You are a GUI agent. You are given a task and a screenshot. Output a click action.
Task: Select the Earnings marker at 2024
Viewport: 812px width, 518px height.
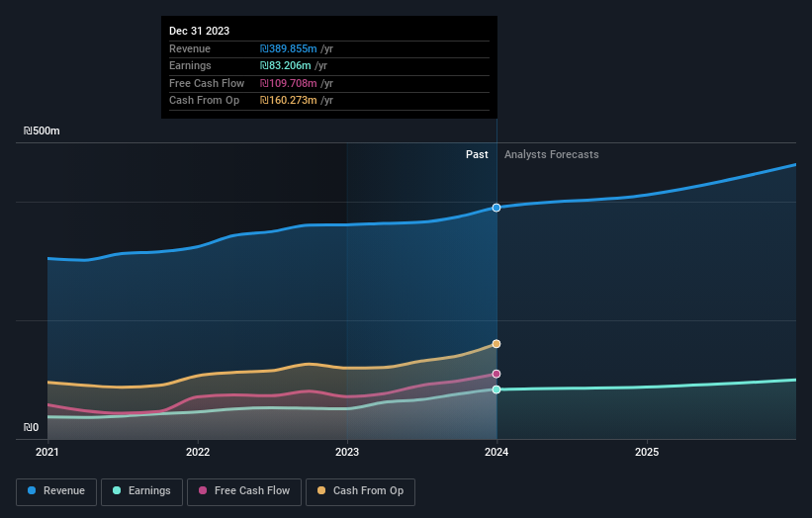[x=496, y=389]
